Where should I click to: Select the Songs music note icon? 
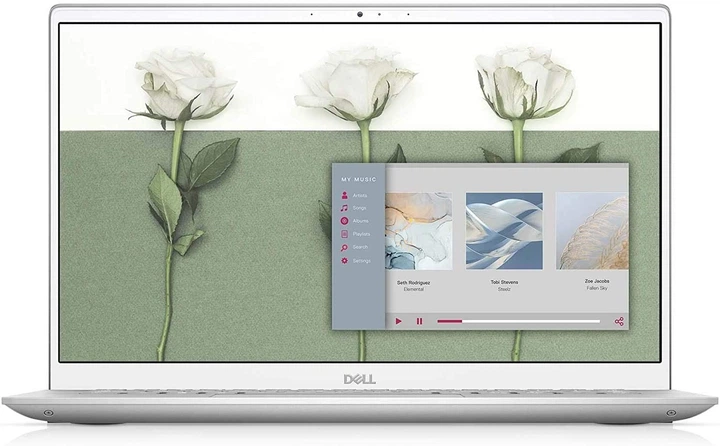coord(345,208)
